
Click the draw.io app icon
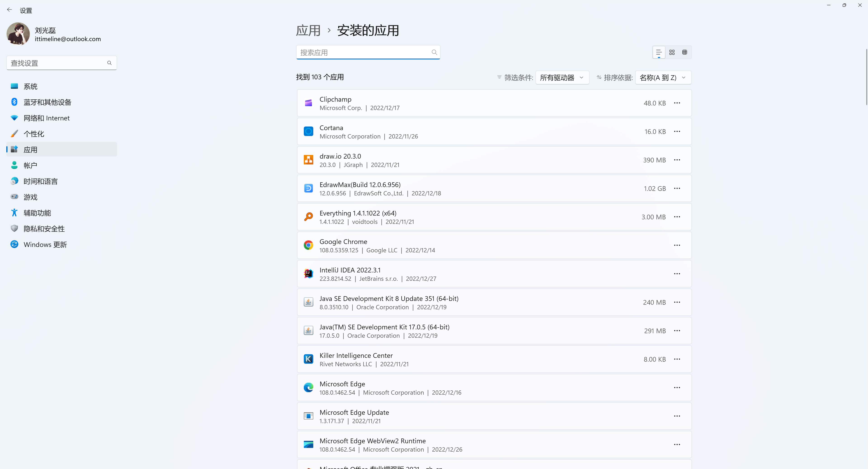pyautogui.click(x=308, y=160)
